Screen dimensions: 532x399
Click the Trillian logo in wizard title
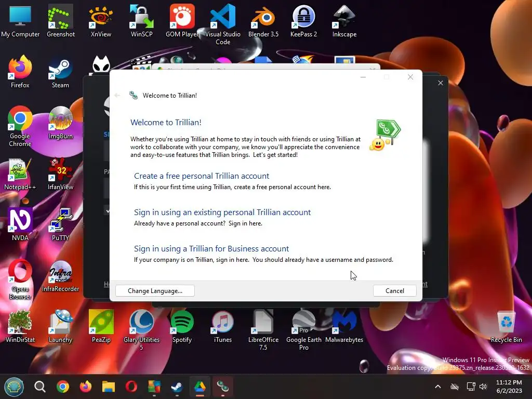(134, 96)
